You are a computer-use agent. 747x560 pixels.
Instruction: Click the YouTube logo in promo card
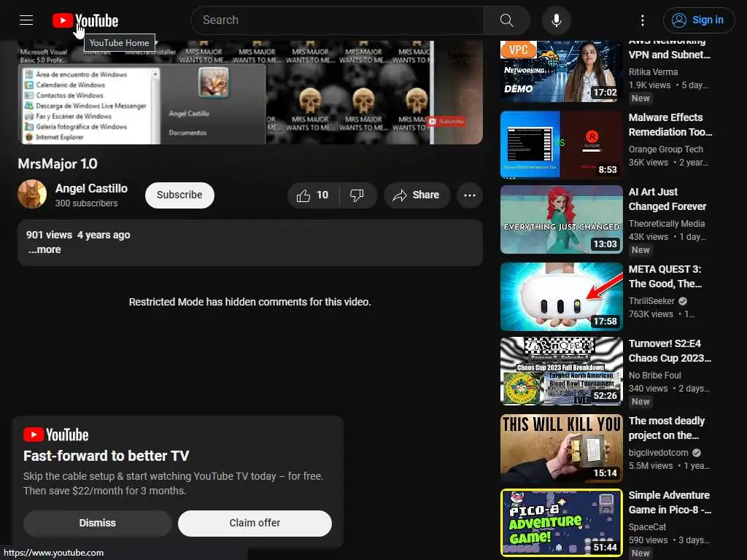click(x=55, y=435)
